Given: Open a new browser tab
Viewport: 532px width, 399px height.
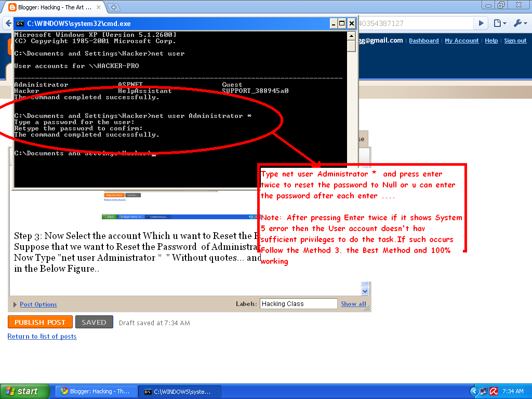Looking at the screenshot, I should (114, 7).
